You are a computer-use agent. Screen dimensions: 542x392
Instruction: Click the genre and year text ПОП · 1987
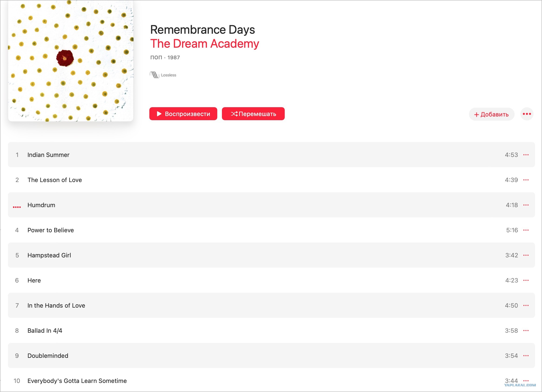click(165, 58)
